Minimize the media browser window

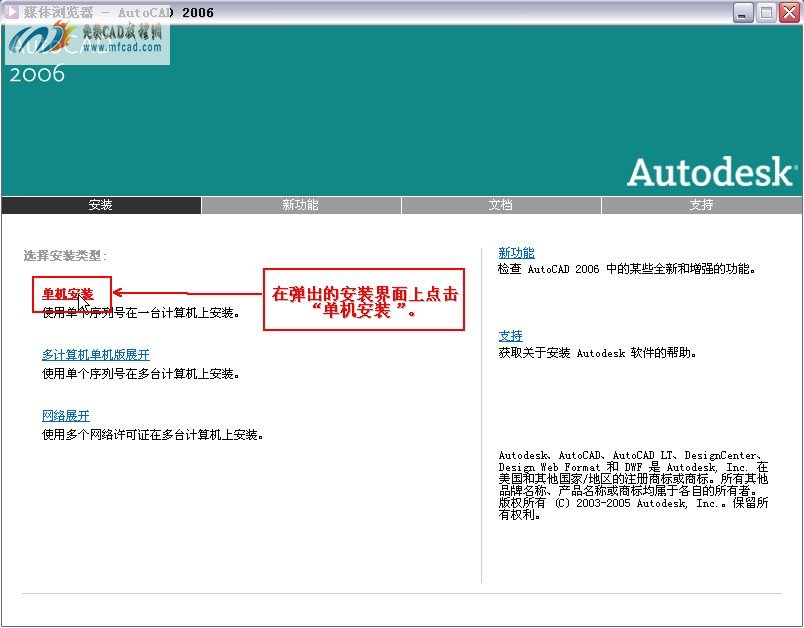point(742,13)
